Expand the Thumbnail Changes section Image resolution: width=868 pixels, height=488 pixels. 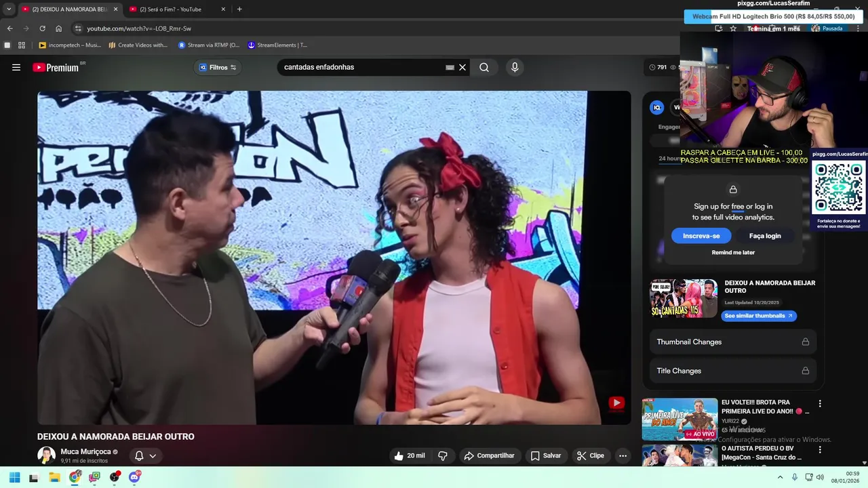point(732,342)
